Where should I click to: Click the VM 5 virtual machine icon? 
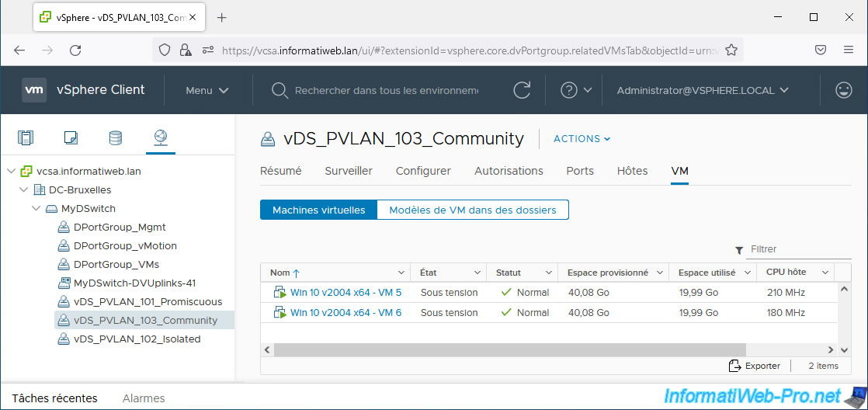point(279,292)
